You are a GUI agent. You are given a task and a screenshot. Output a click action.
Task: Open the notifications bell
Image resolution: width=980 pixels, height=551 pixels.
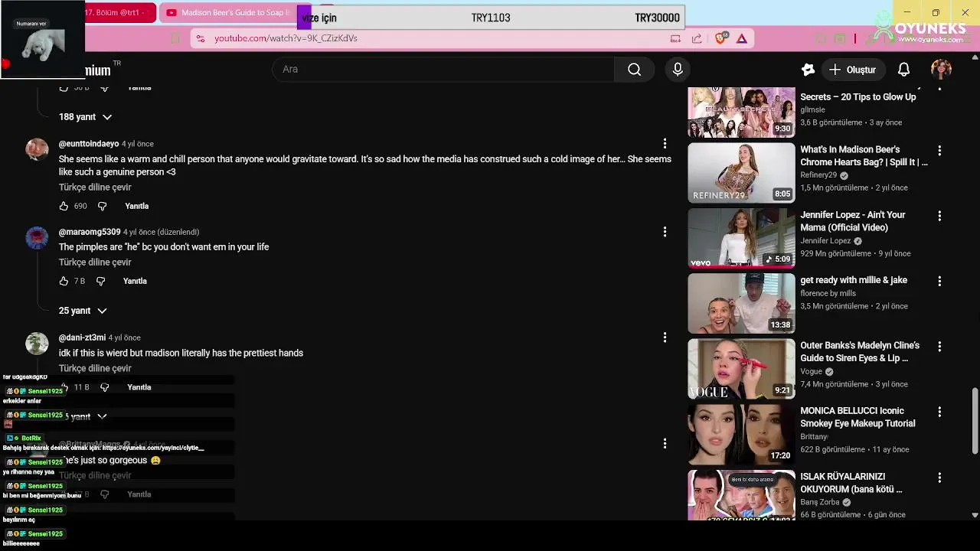(903, 70)
